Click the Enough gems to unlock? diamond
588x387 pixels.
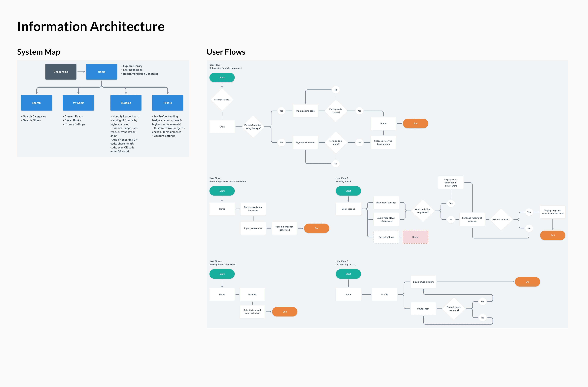tap(454, 309)
